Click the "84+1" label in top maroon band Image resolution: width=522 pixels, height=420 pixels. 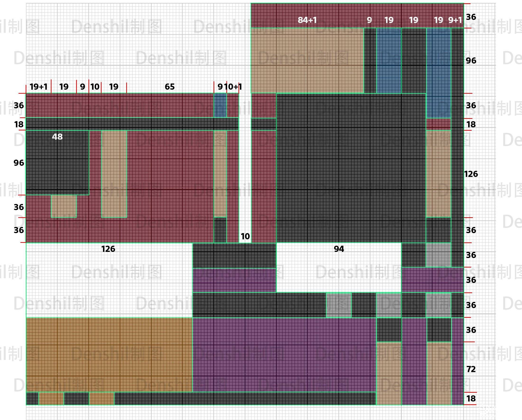tap(307, 20)
